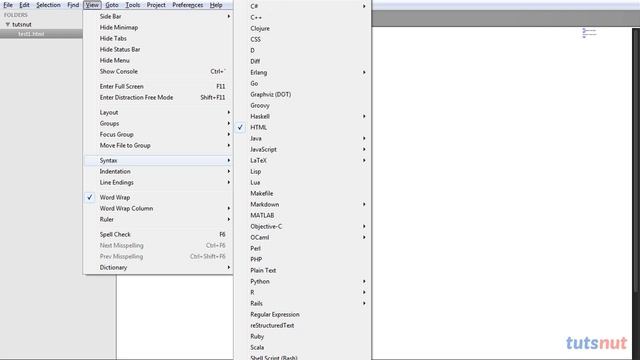Choose Hide Status Bar
Viewport: 640px width, 360px height.
(158, 49)
